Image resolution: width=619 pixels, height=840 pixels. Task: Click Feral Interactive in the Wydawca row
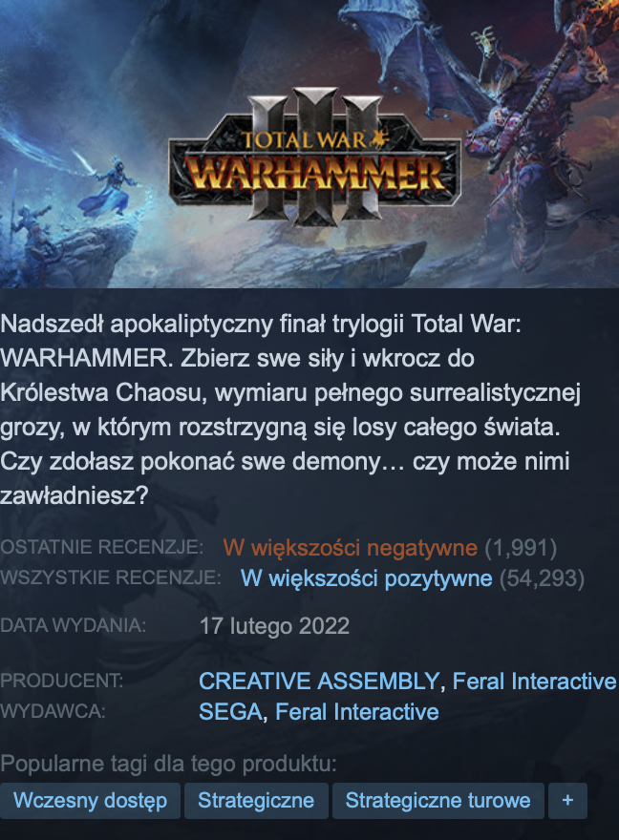pos(357,712)
